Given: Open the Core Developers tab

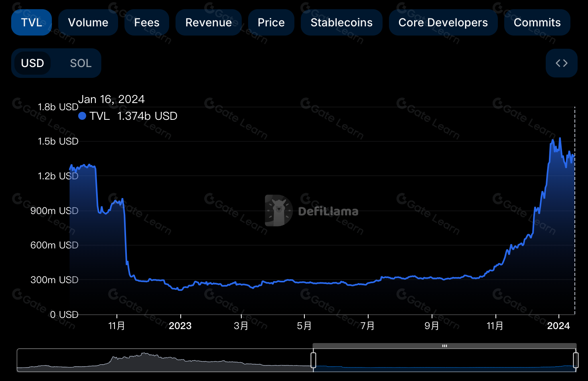Looking at the screenshot, I should coord(443,22).
